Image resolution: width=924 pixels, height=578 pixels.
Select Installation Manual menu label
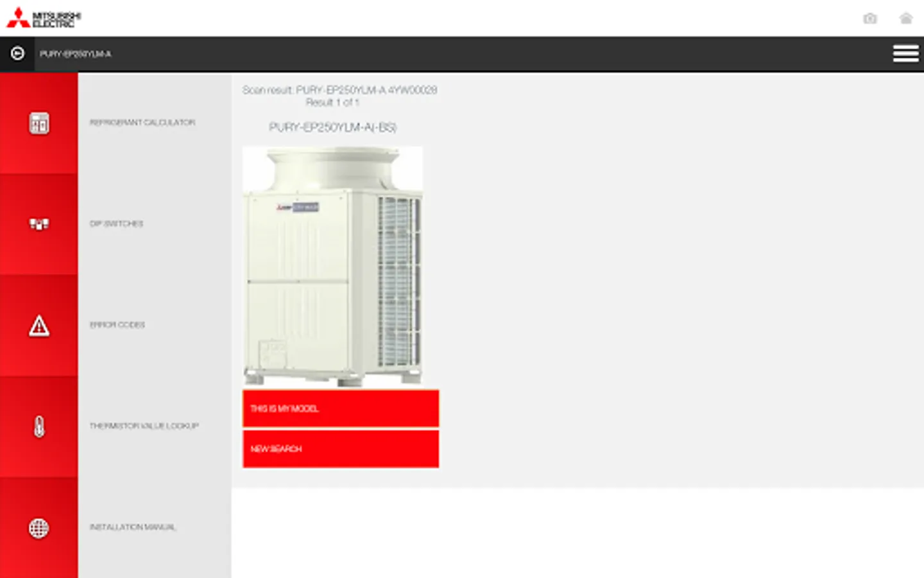tap(132, 527)
